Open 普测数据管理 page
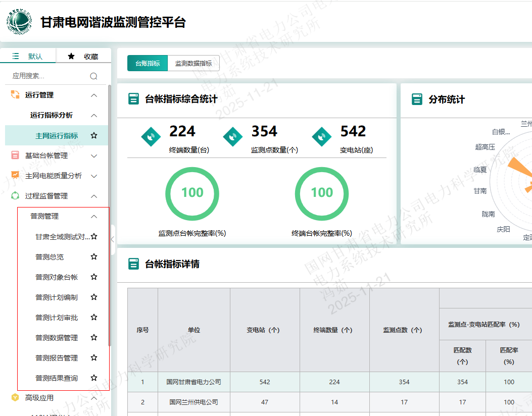Image resolution: width=532 pixels, height=416 pixels. 57,338
